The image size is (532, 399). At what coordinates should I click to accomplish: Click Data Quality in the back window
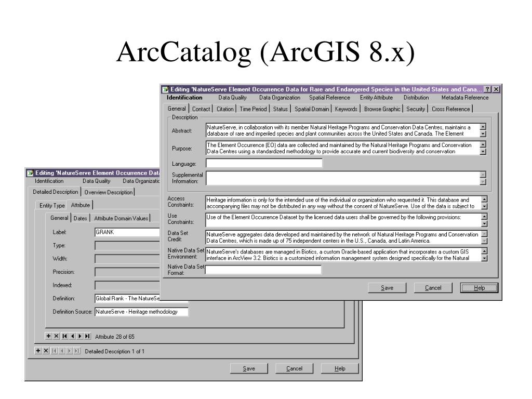96,181
